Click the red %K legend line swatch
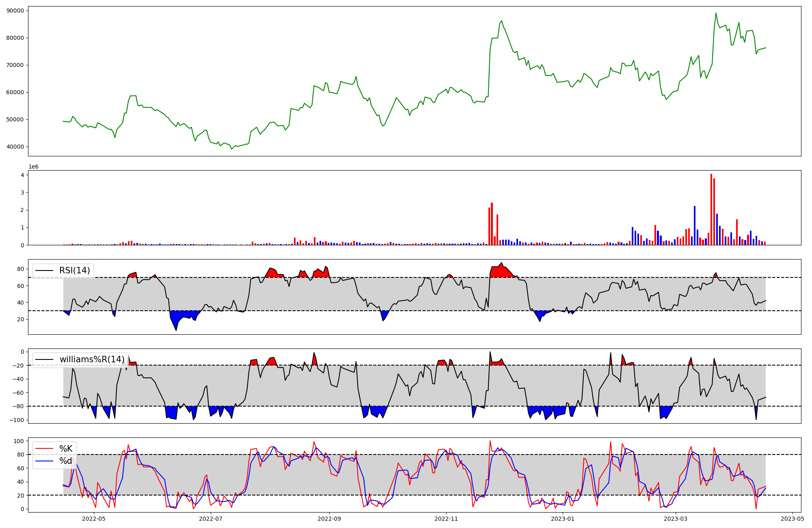 [44, 449]
